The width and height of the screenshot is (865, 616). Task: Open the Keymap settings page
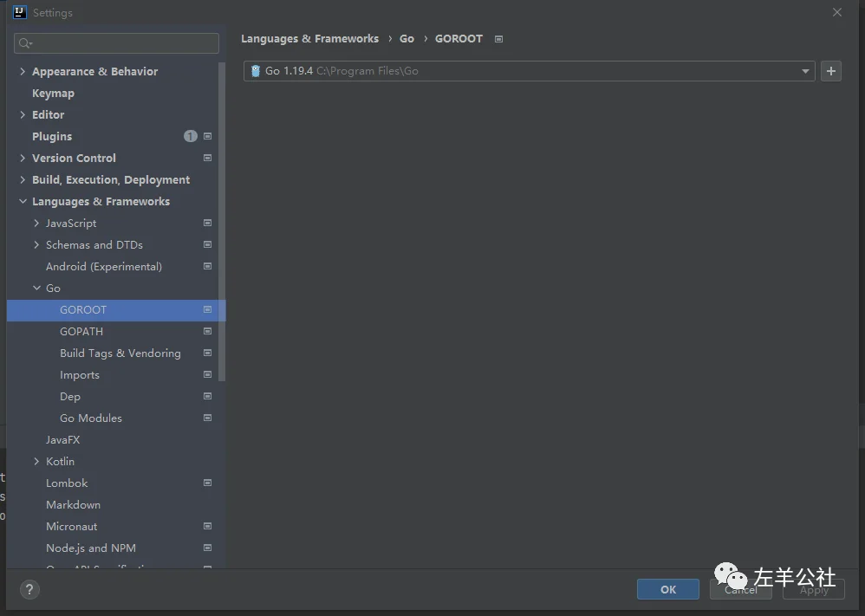click(x=53, y=93)
